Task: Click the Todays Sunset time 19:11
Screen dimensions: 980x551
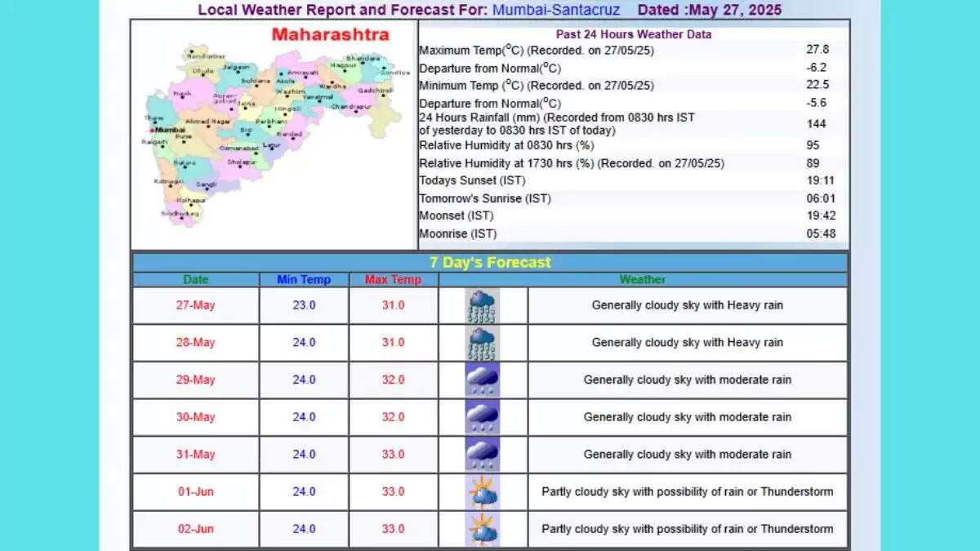Action: [x=817, y=180]
